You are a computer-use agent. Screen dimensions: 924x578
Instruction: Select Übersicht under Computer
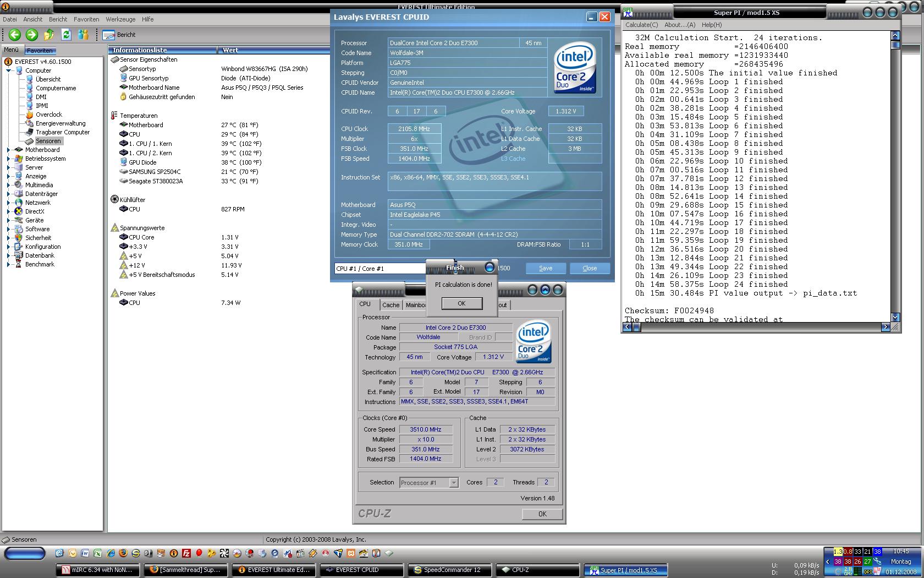click(48, 79)
